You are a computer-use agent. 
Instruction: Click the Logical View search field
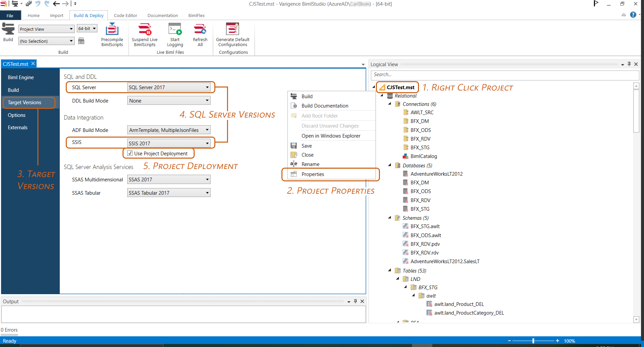pyautogui.click(x=504, y=75)
